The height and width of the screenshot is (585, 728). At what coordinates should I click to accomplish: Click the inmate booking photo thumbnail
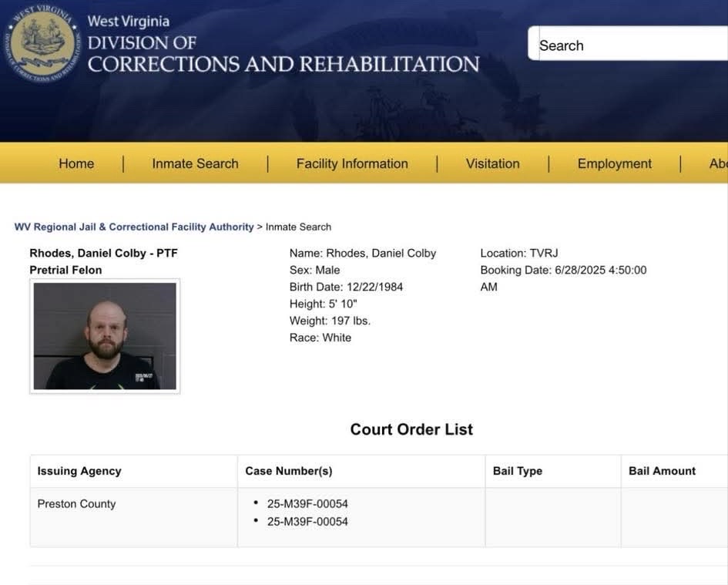(105, 336)
